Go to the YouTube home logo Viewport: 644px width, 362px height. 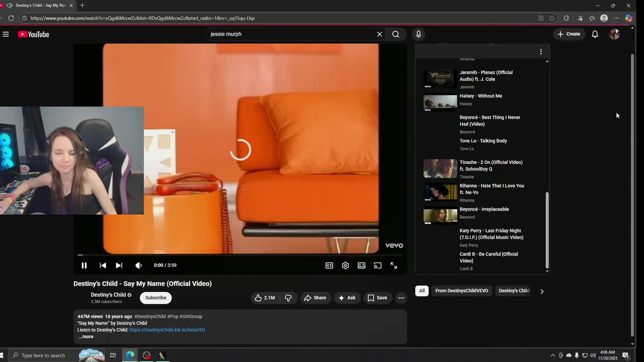tap(33, 34)
